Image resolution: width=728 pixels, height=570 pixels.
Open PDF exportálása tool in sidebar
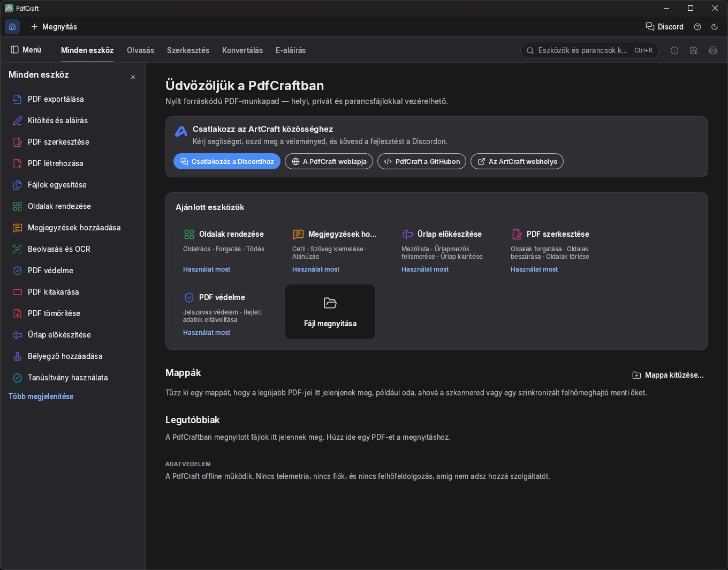click(x=73, y=99)
